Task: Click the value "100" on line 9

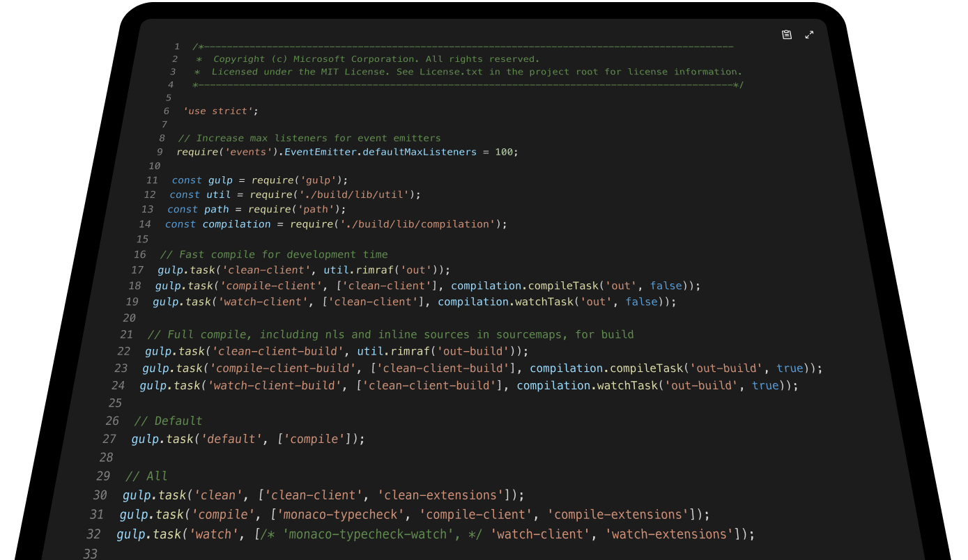Action: pyautogui.click(x=504, y=152)
